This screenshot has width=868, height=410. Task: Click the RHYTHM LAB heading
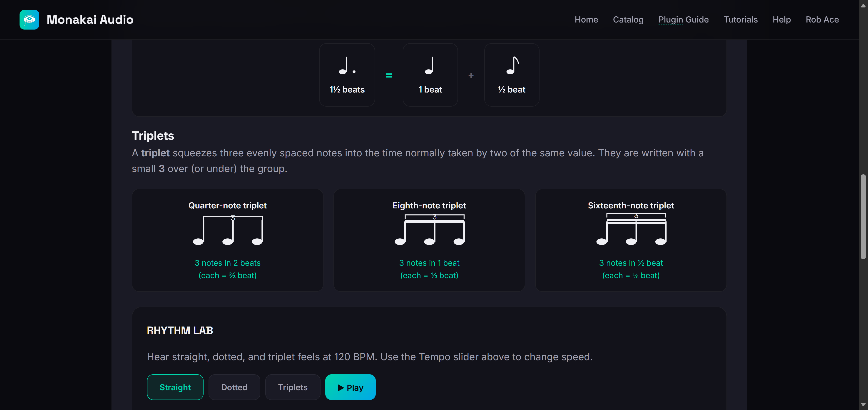coord(180,330)
